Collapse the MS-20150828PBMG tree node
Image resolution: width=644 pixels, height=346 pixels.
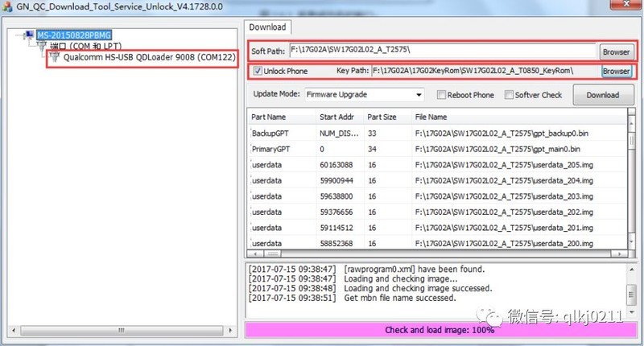pos(20,35)
